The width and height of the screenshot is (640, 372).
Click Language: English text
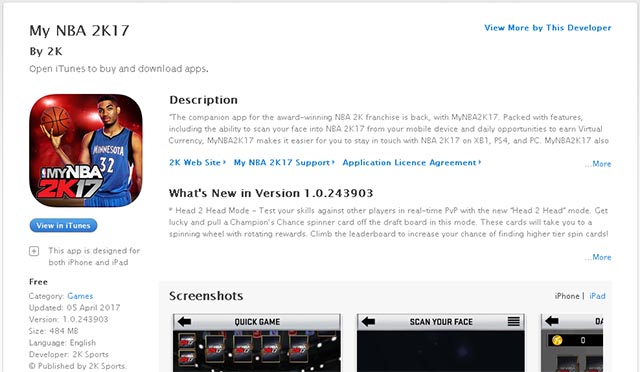62,343
